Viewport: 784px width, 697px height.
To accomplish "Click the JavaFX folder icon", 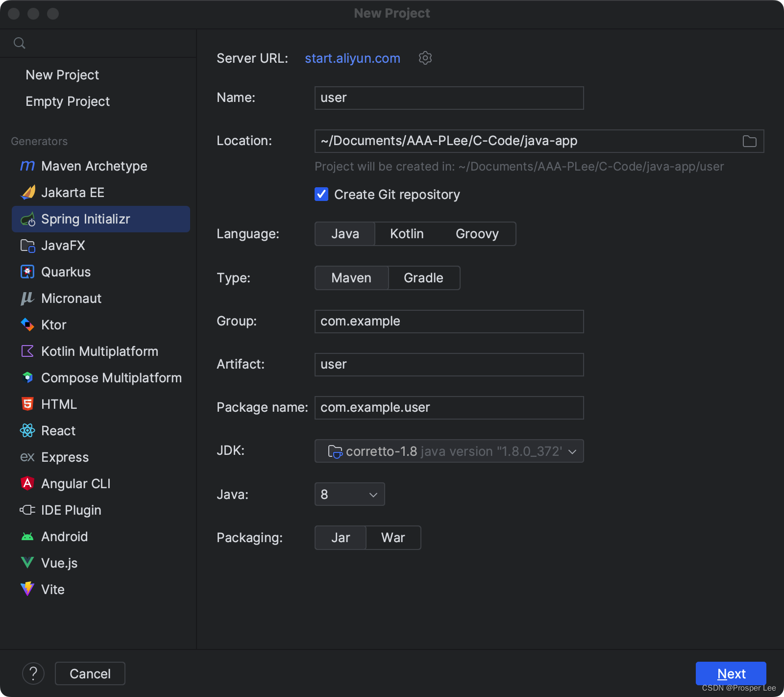I will [28, 246].
